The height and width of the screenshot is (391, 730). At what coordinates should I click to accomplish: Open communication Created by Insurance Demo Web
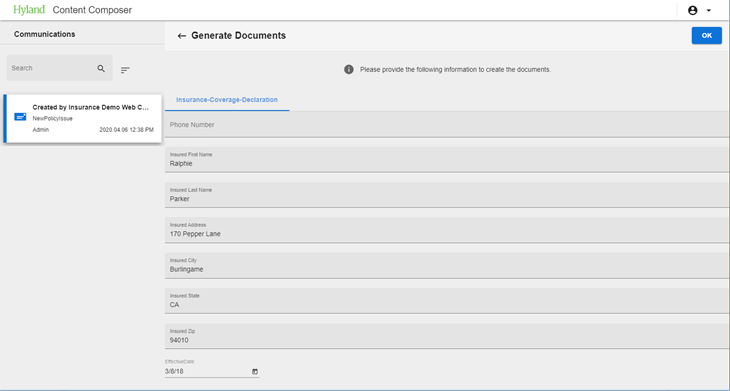tap(83, 119)
